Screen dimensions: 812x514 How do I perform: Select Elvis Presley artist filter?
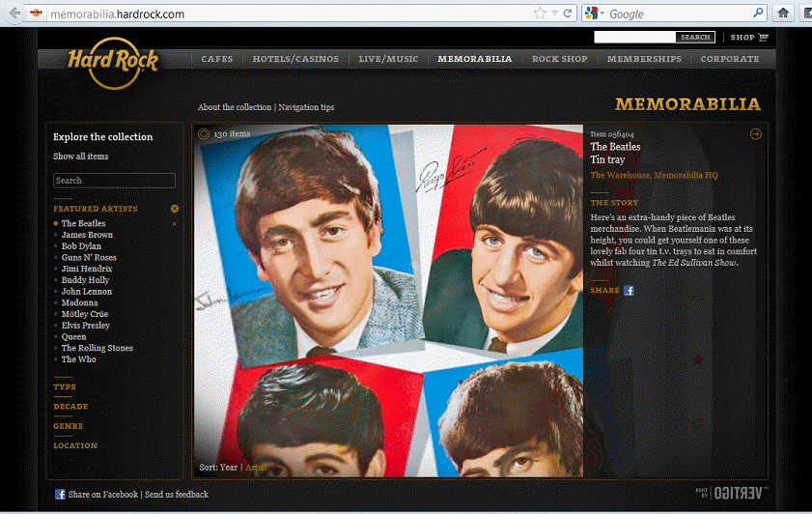[x=85, y=326]
